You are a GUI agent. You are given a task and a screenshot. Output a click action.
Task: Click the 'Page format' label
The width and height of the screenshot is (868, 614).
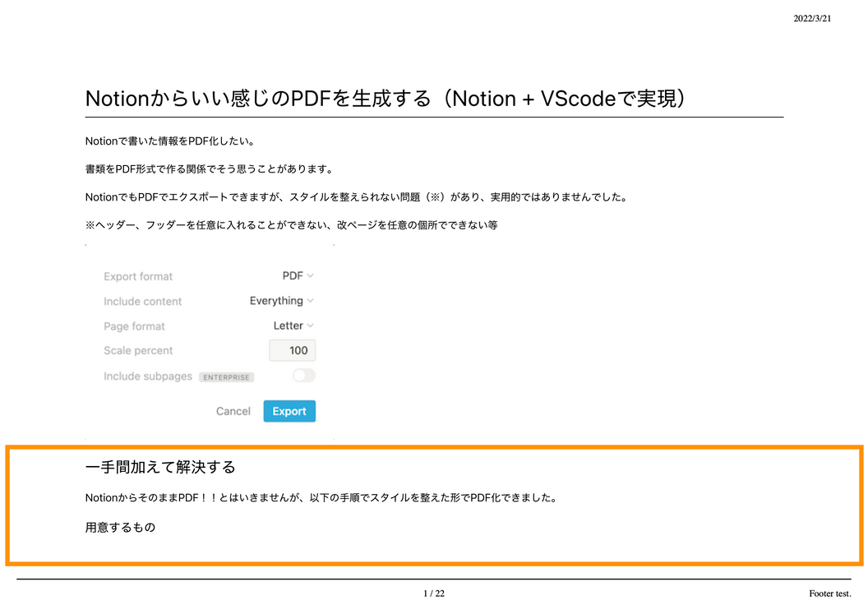click(134, 326)
